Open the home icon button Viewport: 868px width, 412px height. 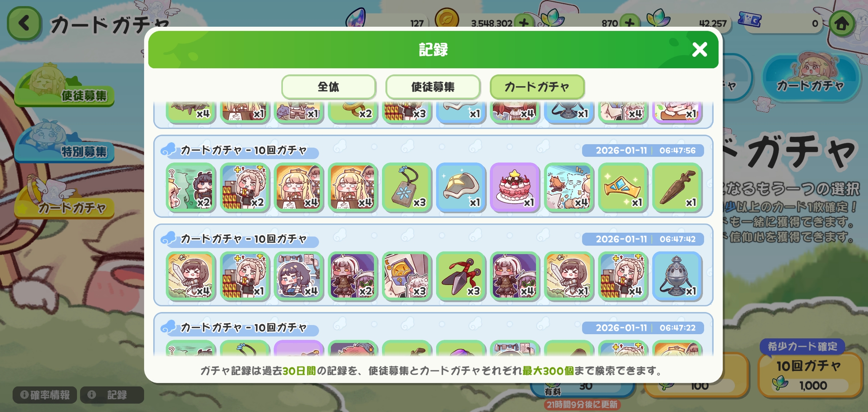[x=842, y=24]
